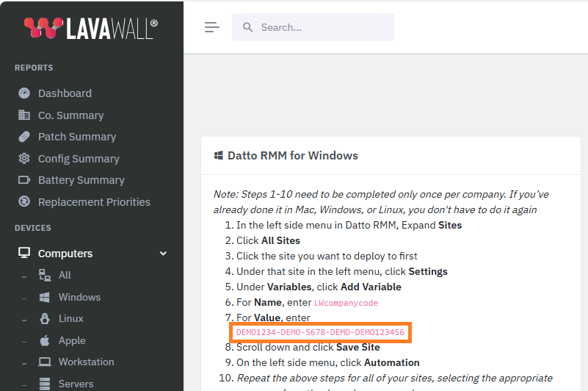The height and width of the screenshot is (391, 588).
Task: Click the Config Summary gear icon
Action: click(24, 159)
